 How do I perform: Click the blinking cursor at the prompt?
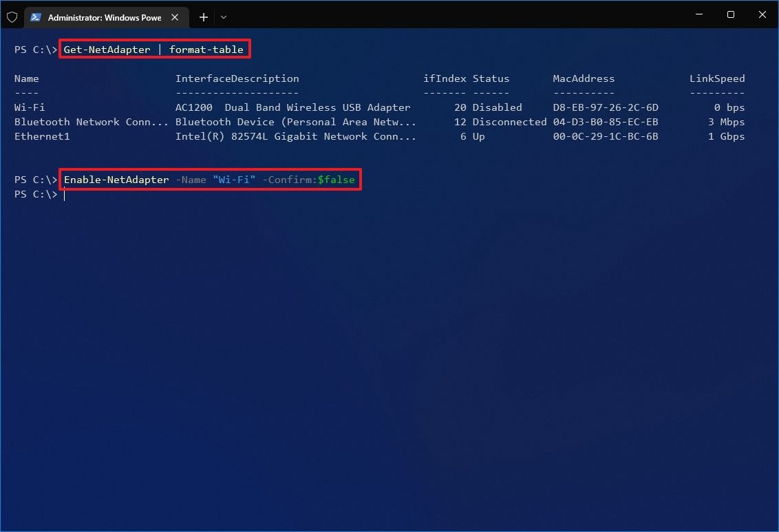coord(64,195)
